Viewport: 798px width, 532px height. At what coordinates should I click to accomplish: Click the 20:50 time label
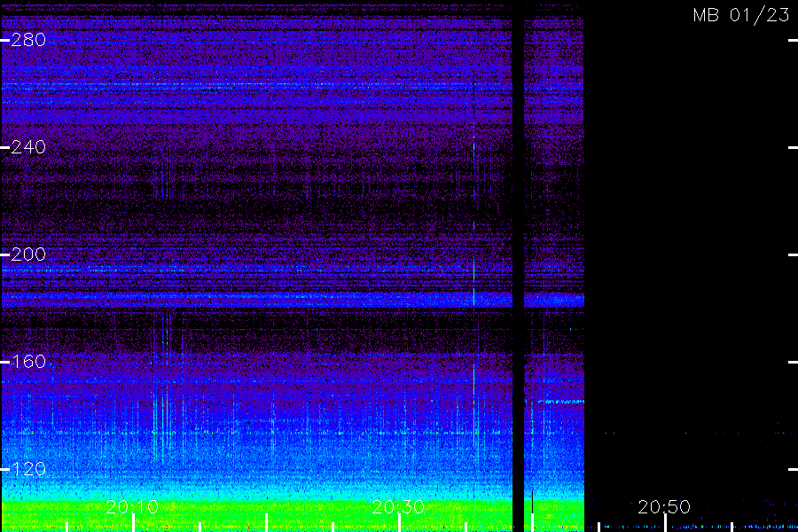pos(664,506)
